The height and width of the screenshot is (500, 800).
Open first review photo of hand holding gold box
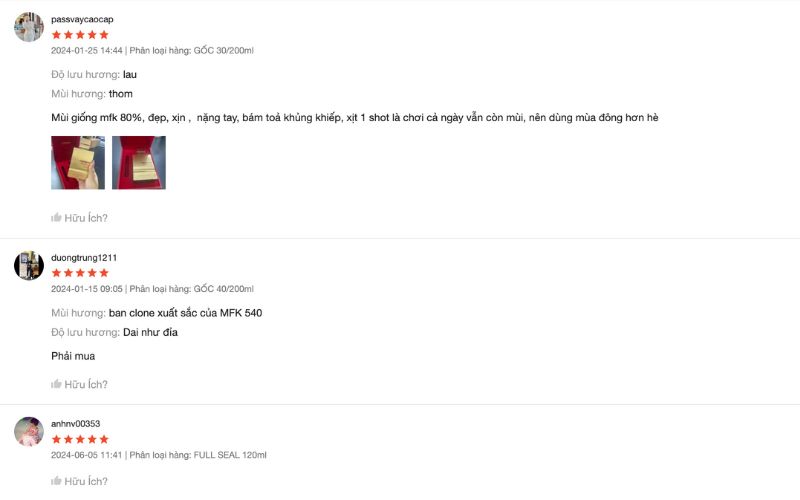tap(78, 163)
